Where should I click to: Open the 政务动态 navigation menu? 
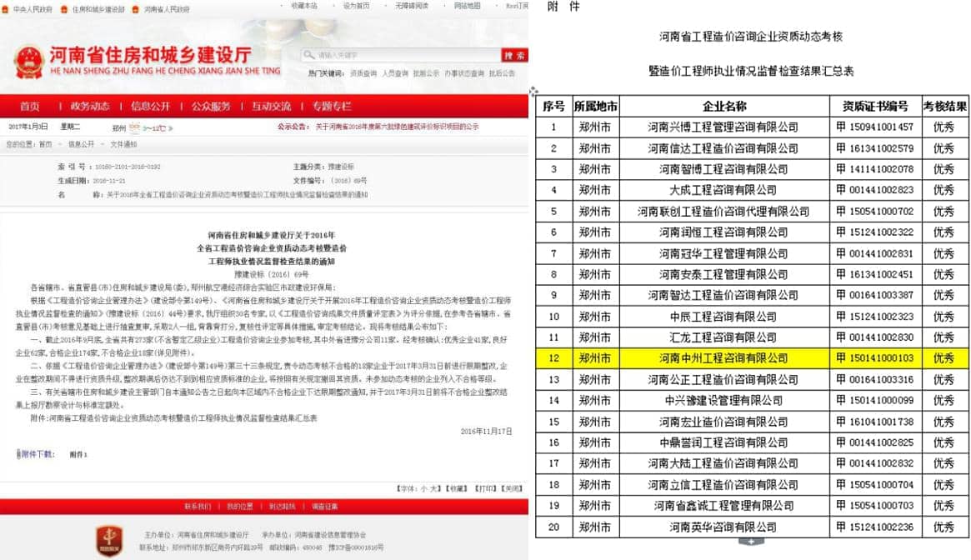[90, 106]
